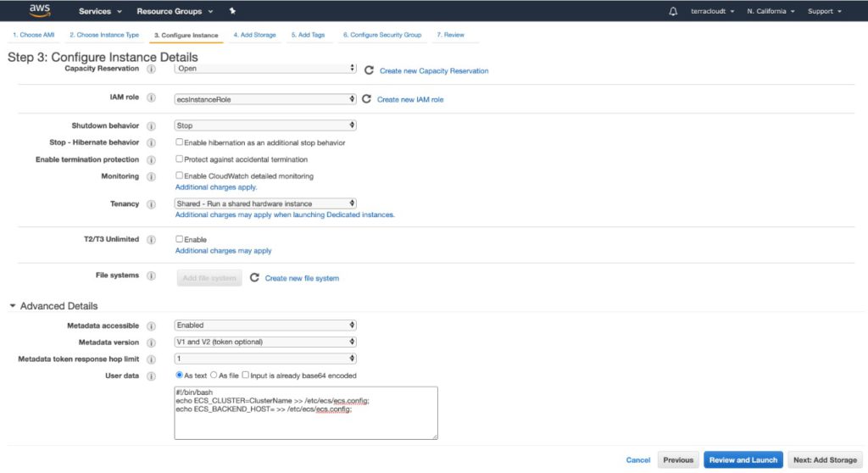Open the Shutdown behavior dropdown
Screen dimensions: 868x473
point(264,125)
